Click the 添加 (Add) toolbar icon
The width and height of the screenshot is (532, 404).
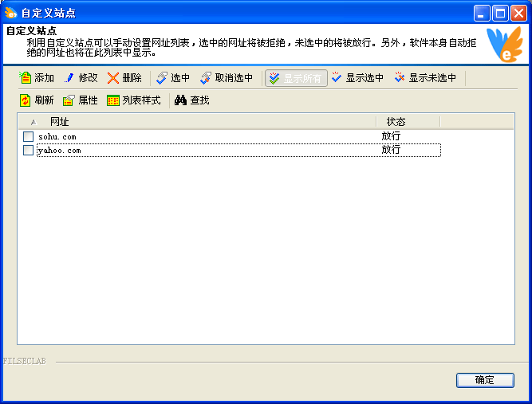point(26,78)
